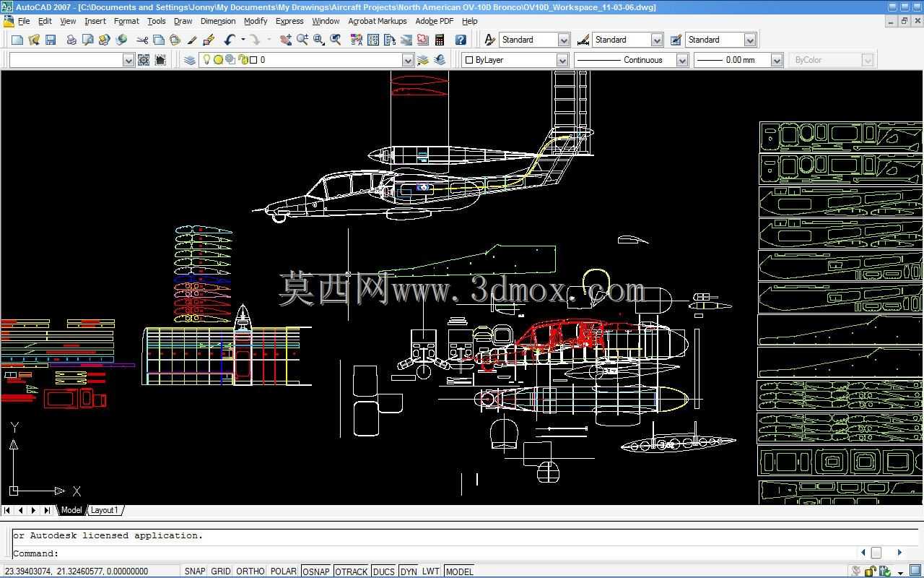The width and height of the screenshot is (924, 578).
Task: Click the Copy to clipboard icon
Action: point(159,40)
